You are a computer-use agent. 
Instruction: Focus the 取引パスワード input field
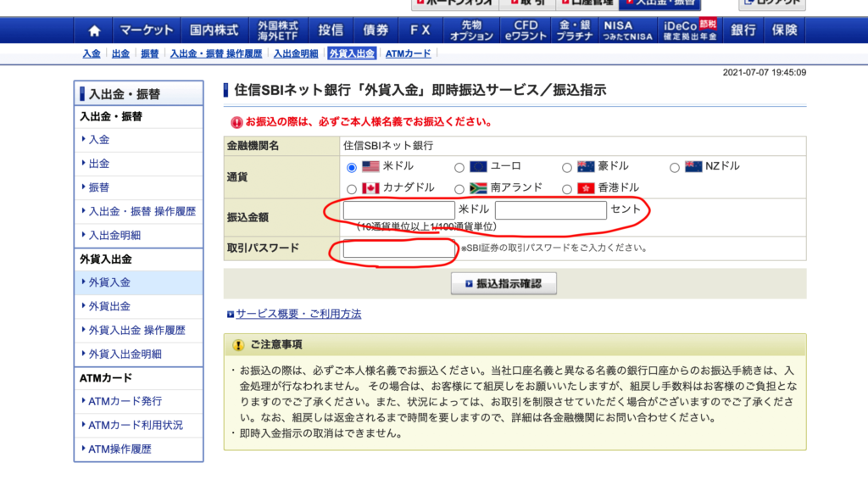click(398, 248)
